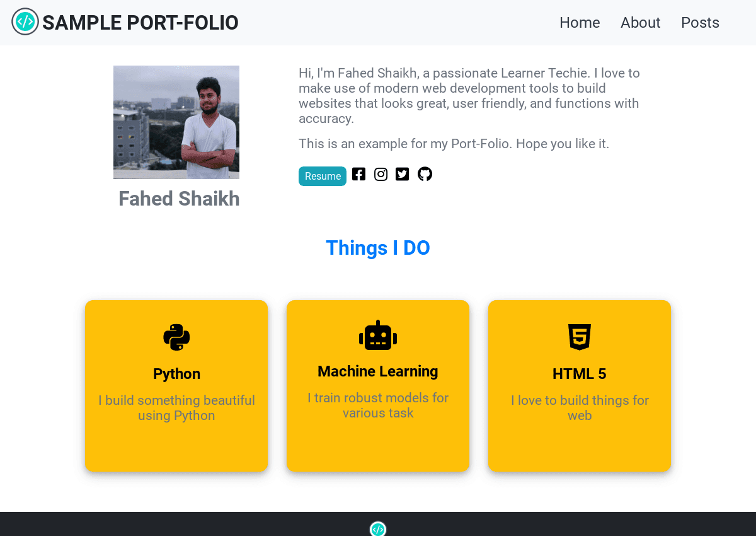The height and width of the screenshot is (536, 756).
Task: Visit the Twitter icon link
Action: [x=403, y=174]
